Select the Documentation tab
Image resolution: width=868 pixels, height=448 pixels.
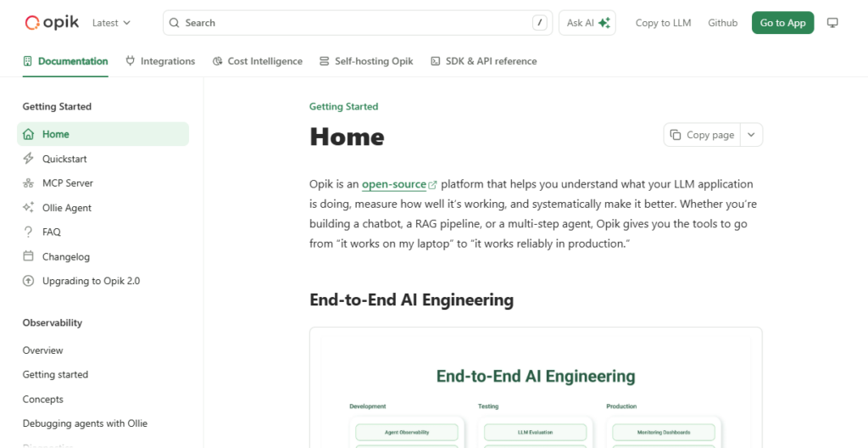pos(65,61)
